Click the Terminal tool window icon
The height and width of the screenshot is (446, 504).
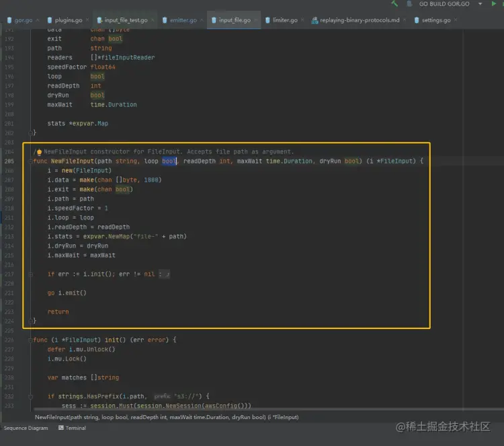[x=60, y=428]
